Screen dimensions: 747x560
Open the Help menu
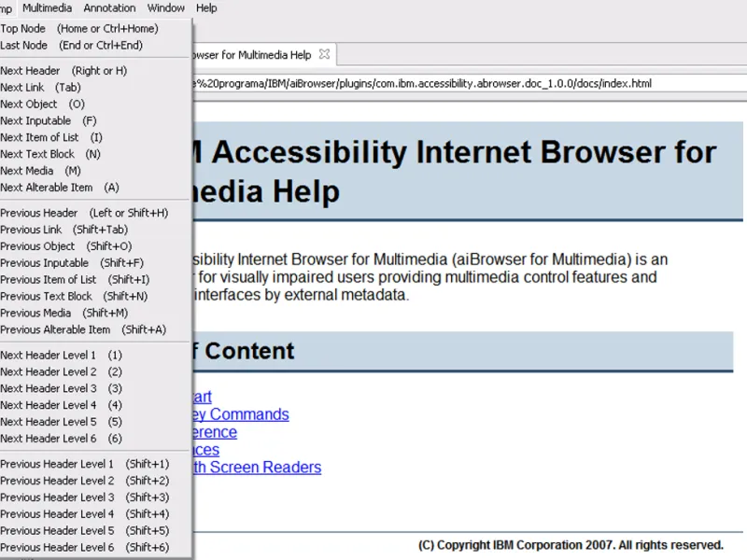point(206,8)
